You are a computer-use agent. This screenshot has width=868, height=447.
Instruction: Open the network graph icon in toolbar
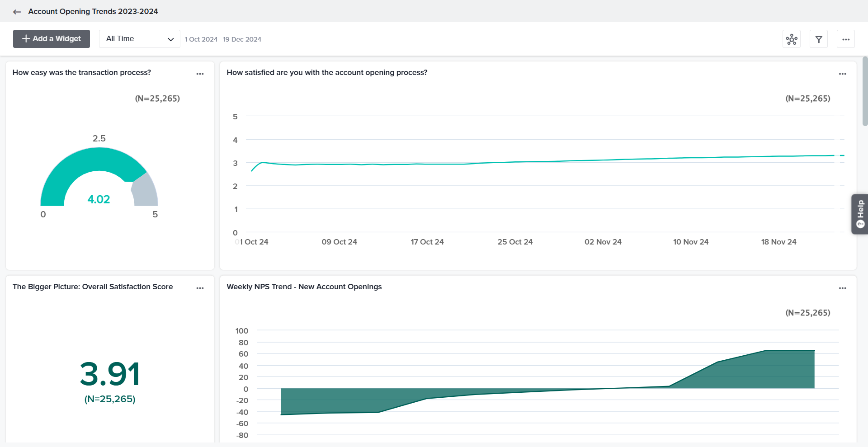coord(792,39)
